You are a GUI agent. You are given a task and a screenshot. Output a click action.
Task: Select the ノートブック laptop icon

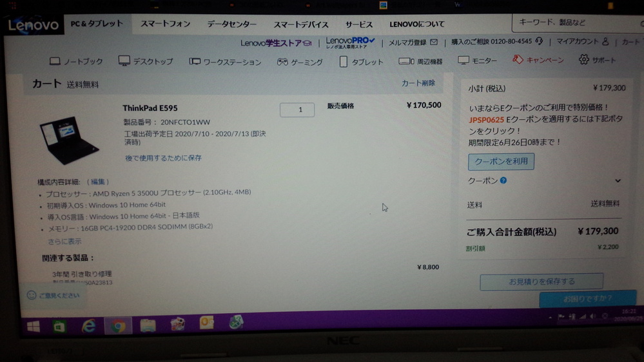point(55,61)
